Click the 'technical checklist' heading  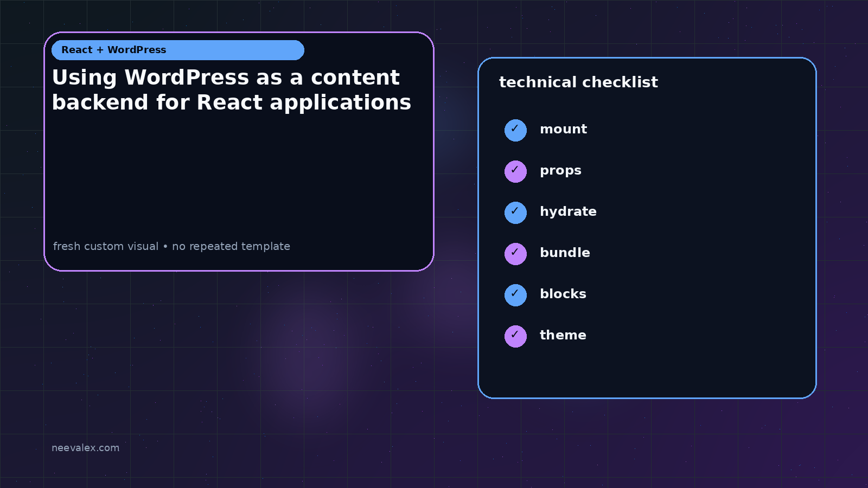(x=578, y=82)
